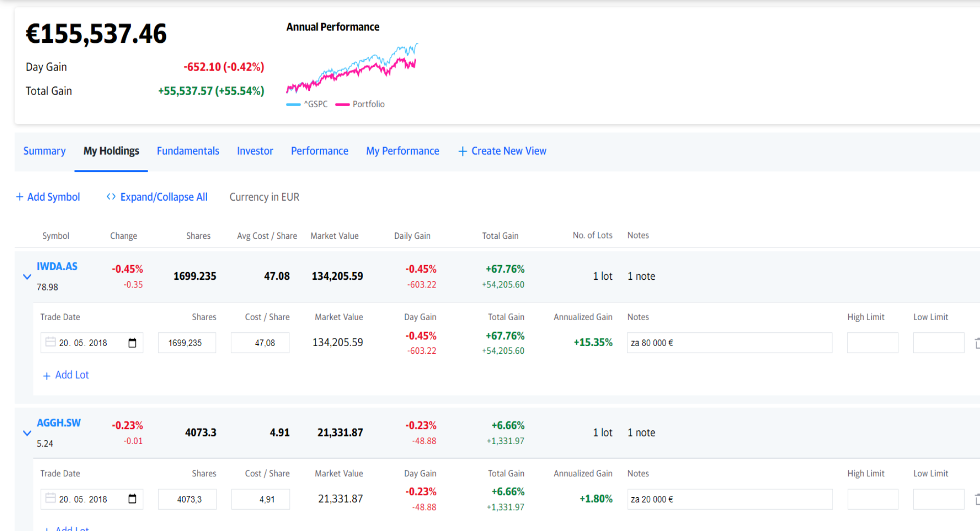Switch to the Fundamentals tab

188,151
